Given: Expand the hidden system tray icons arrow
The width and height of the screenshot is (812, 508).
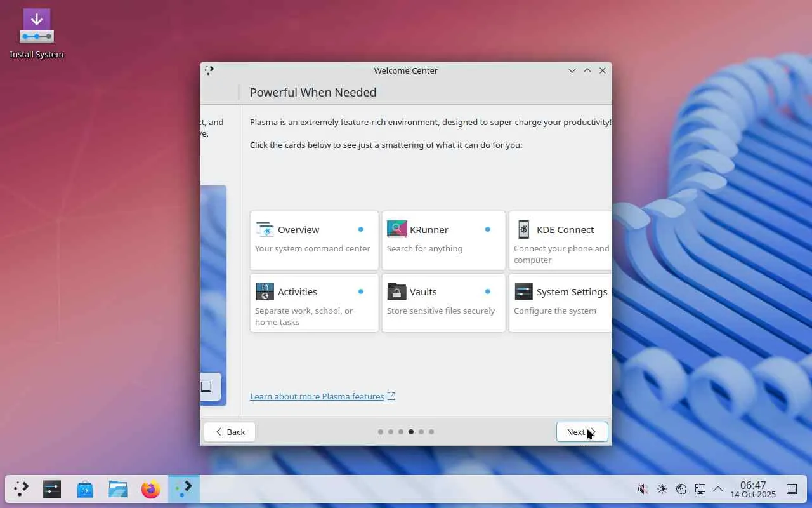Looking at the screenshot, I should point(718,489).
